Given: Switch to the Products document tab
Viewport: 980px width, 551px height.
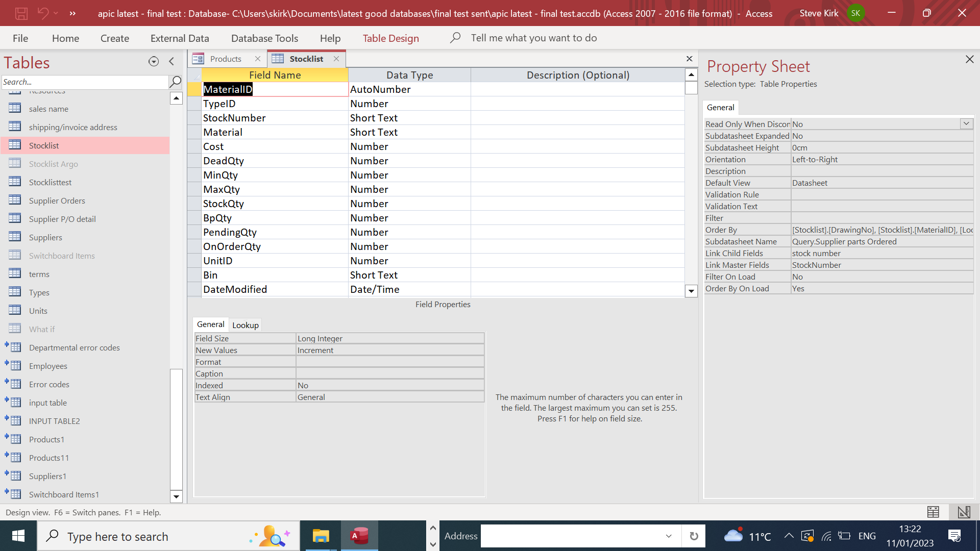Looking at the screenshot, I should tap(226, 59).
